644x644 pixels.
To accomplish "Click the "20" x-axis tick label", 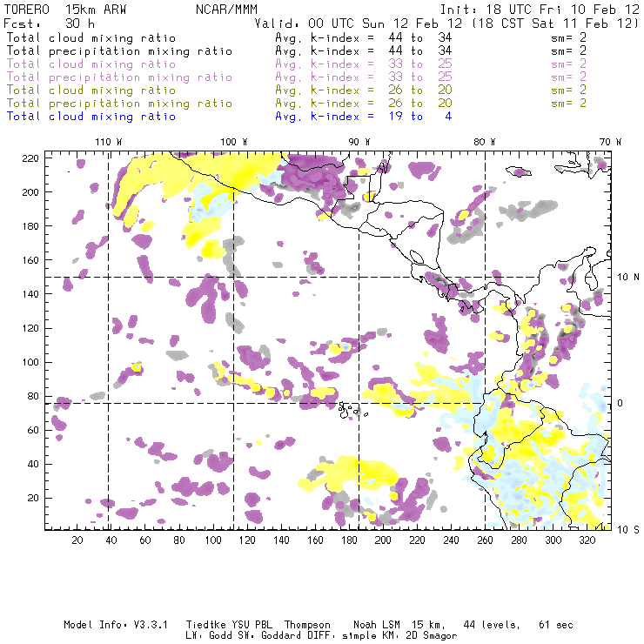I will click(77, 540).
